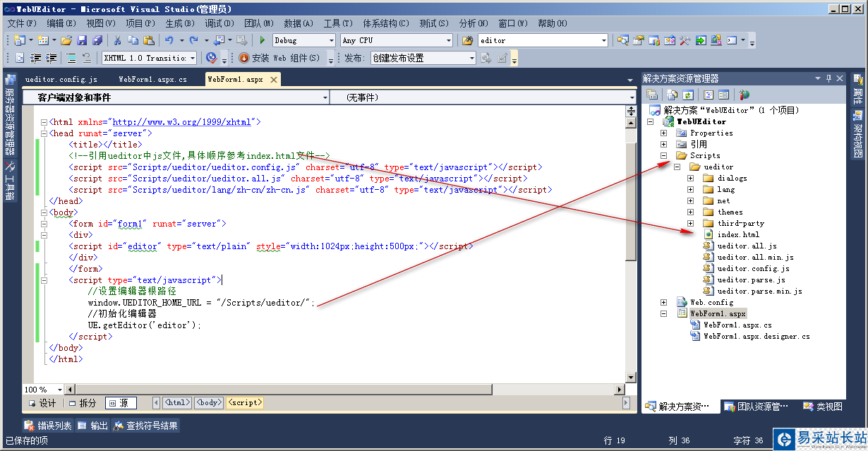Open the publish settings (创建发布设置) dropdown
Screen dimensions: 868x451
tap(471, 58)
